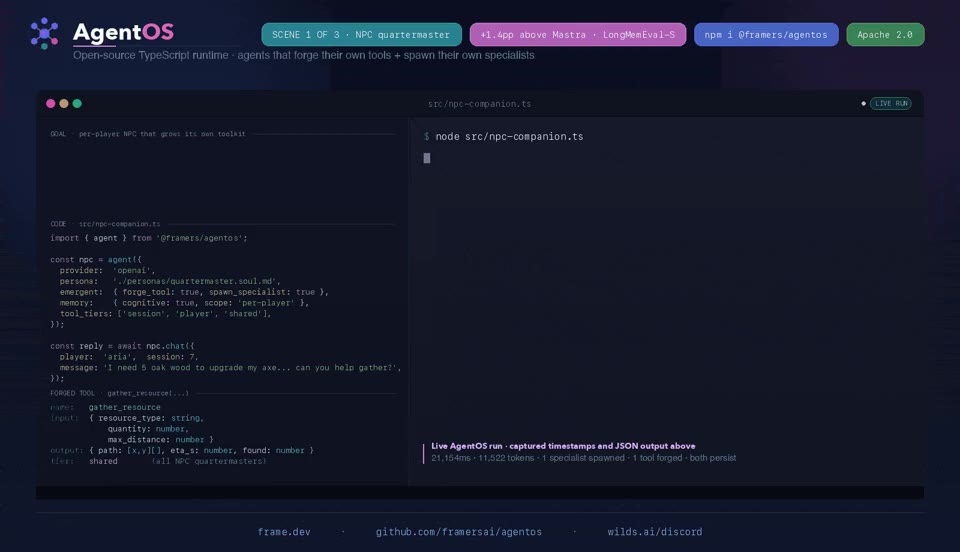Click the 21,154ms 11,522 tokens stats line
This screenshot has height=552, width=960.
click(583, 458)
